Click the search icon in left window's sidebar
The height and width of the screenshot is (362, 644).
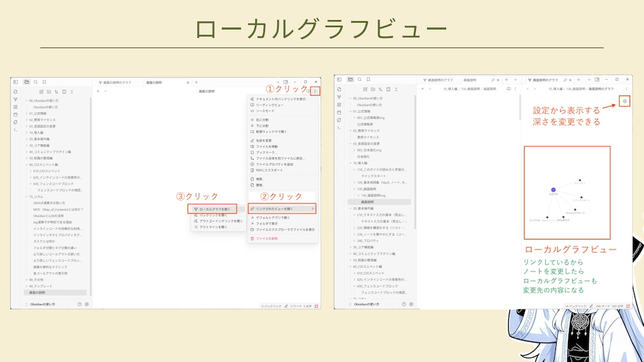tap(36, 82)
